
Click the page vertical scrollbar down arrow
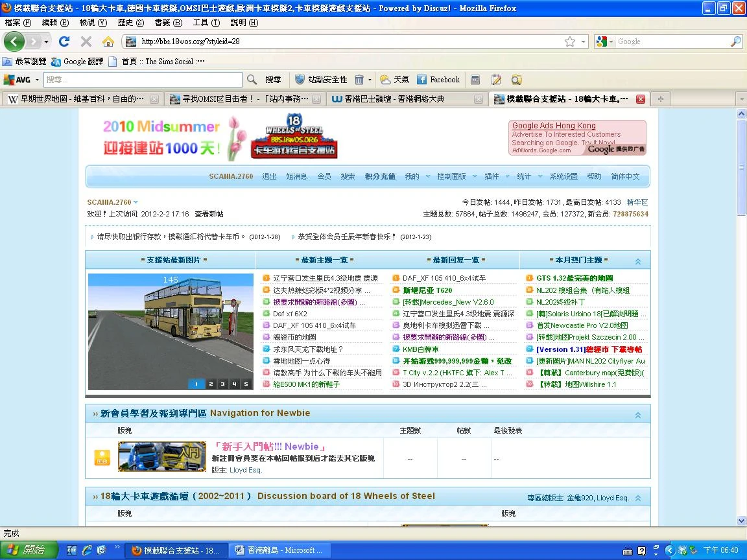[741, 520]
